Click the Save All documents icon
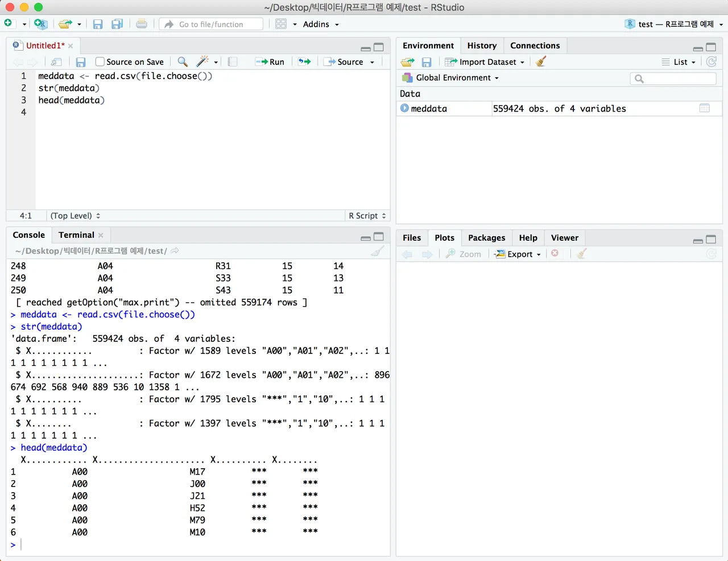Viewport: 728px width, 561px height. click(x=117, y=24)
